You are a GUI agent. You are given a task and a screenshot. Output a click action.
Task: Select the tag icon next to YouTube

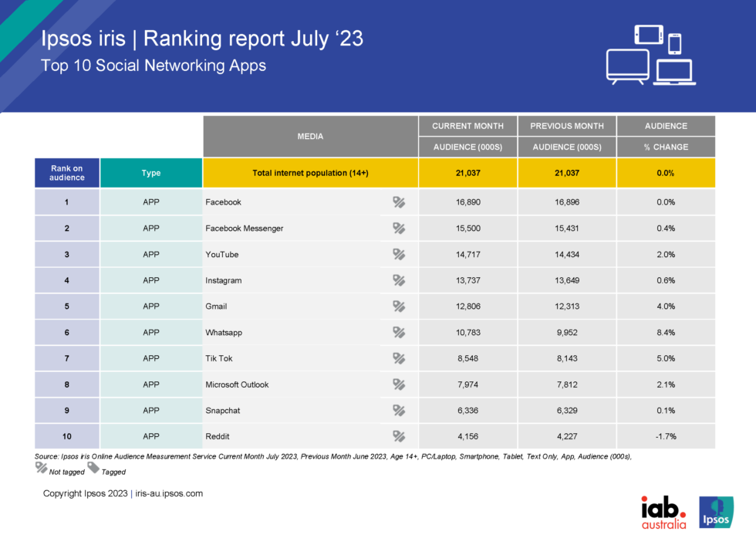point(399,254)
